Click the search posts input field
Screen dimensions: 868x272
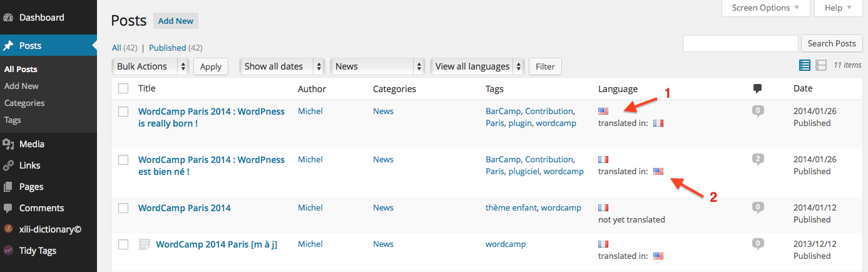pyautogui.click(x=740, y=43)
